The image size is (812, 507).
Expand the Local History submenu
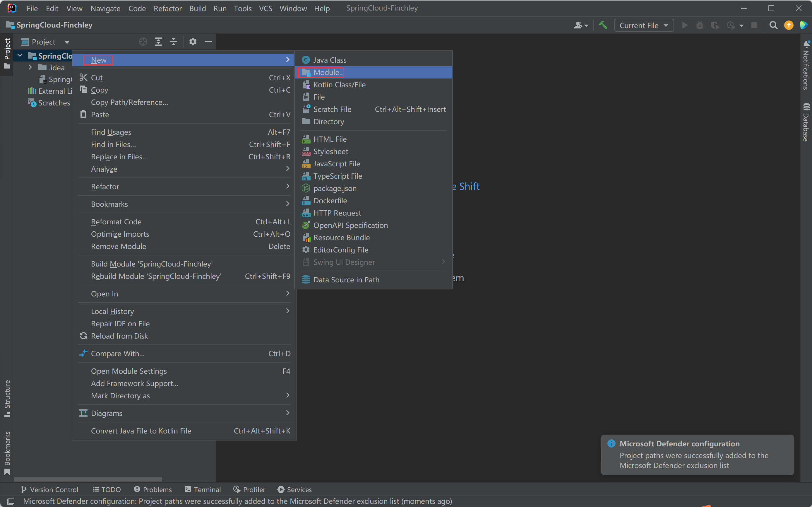point(184,312)
